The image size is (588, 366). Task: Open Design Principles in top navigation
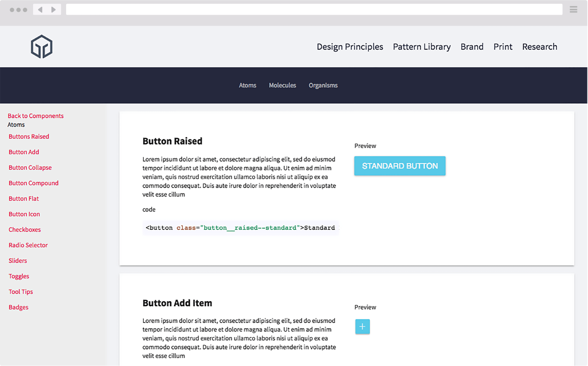click(x=350, y=47)
